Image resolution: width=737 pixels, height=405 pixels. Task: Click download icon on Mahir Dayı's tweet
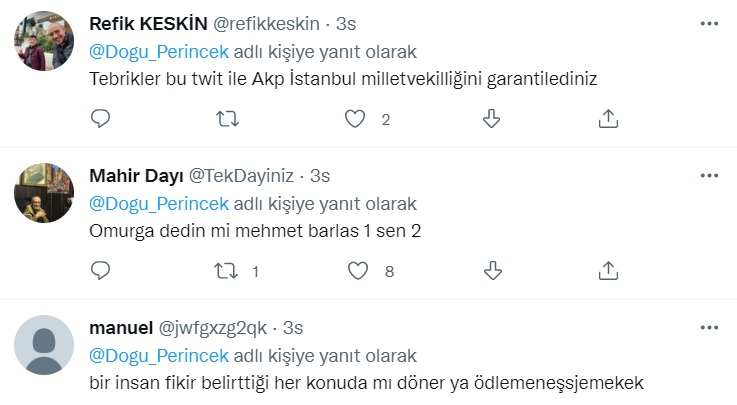tap(491, 270)
